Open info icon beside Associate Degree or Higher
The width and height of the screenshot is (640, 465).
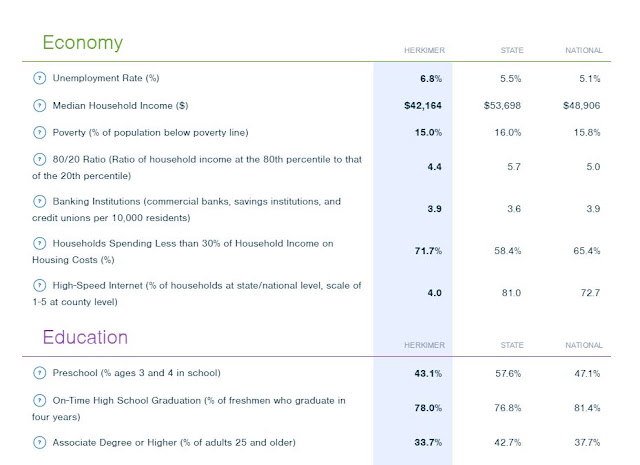[x=39, y=443]
